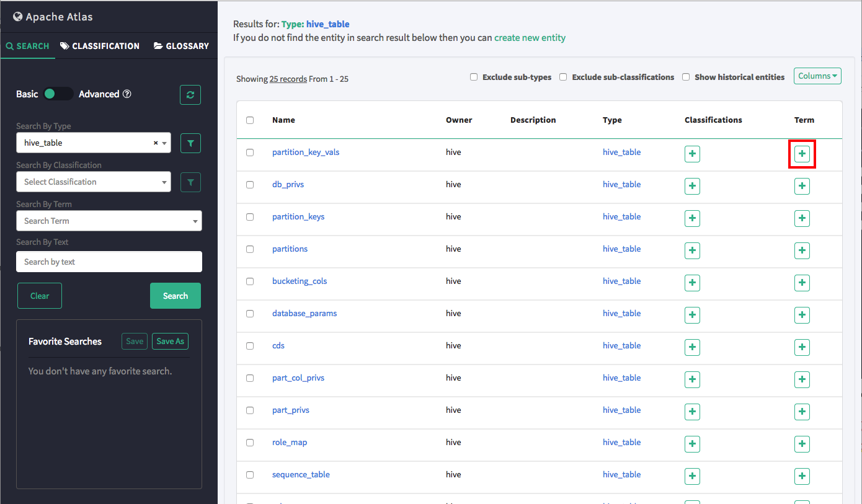The height and width of the screenshot is (504, 862).
Task: Add term to partition_keys row
Action: [x=802, y=218]
